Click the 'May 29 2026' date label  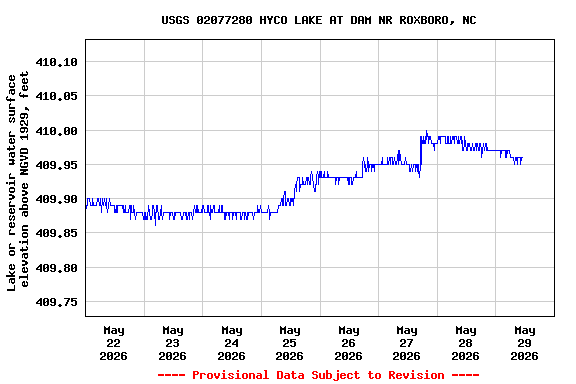point(524,343)
